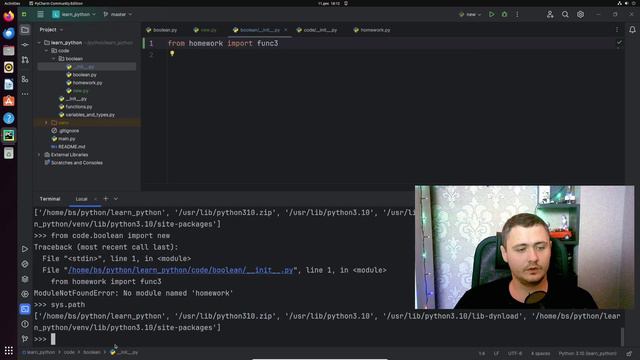The height and width of the screenshot is (360, 640).
Task: Click terminal vertical scrollbar
Action: coord(622,337)
